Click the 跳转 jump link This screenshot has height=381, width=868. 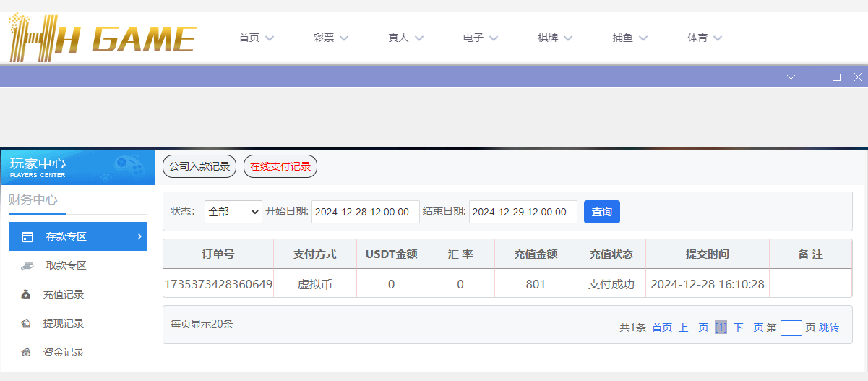[829, 328]
